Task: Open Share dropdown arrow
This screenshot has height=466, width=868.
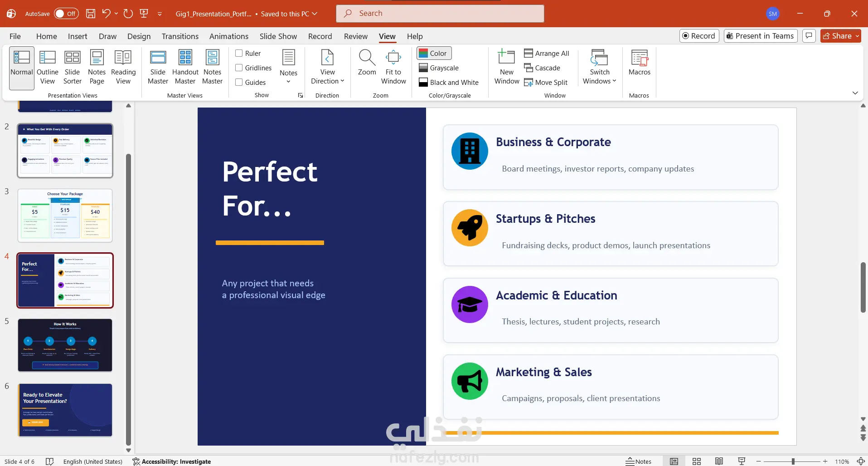Action: tap(857, 36)
